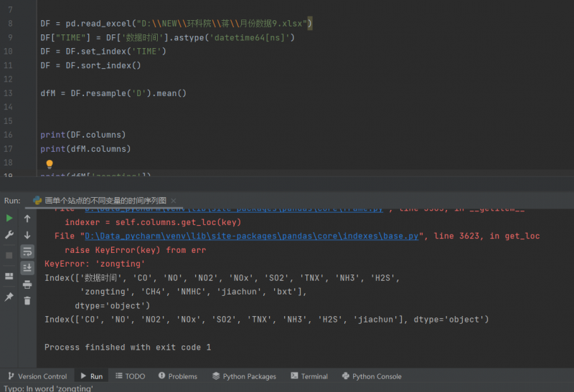Close the run tab 画单个站点的不同变量的时间序列图
The image size is (574, 392).
[x=174, y=201]
